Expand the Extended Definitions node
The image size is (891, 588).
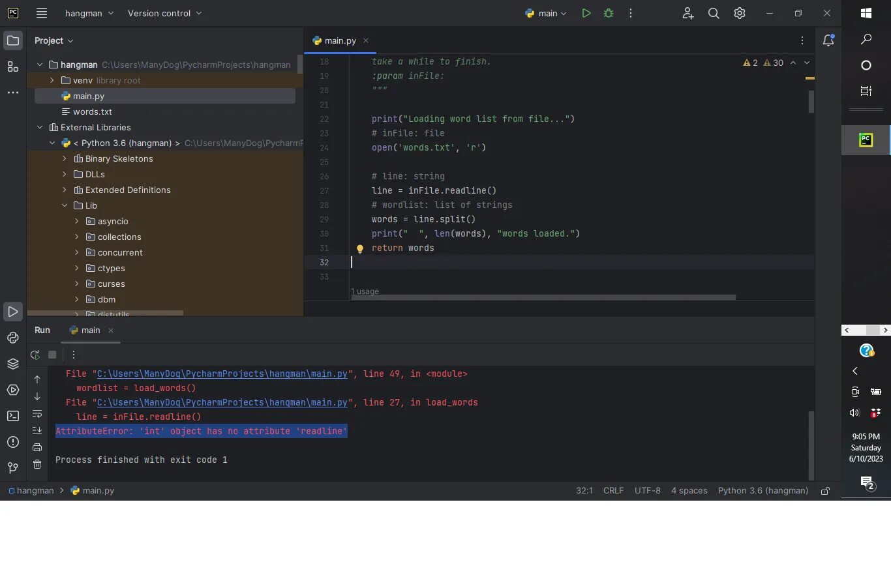coord(64,190)
